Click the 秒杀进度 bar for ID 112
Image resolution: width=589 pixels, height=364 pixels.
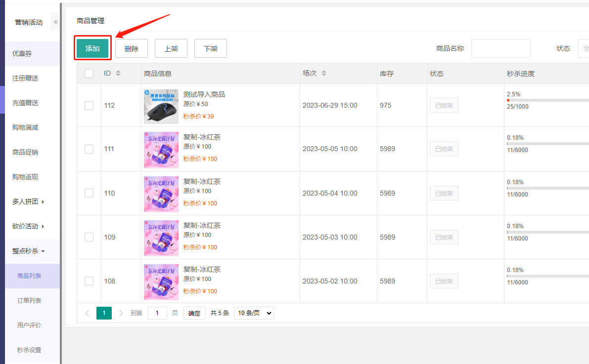(x=546, y=100)
